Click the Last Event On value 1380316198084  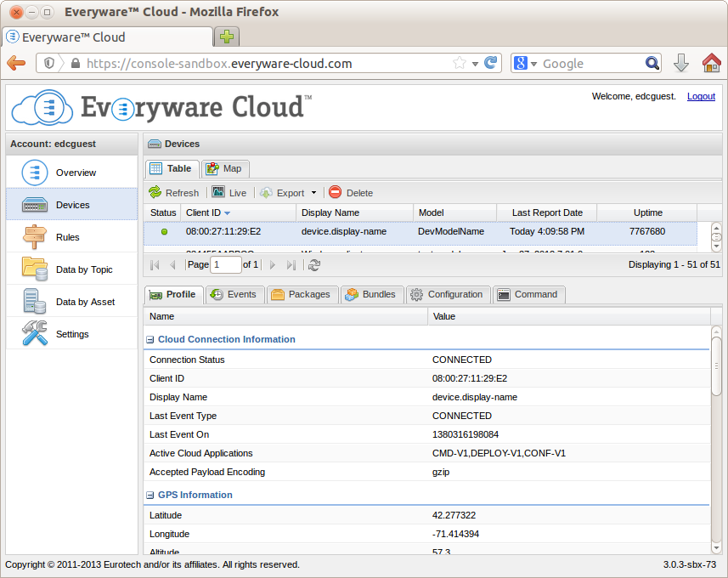coord(466,435)
